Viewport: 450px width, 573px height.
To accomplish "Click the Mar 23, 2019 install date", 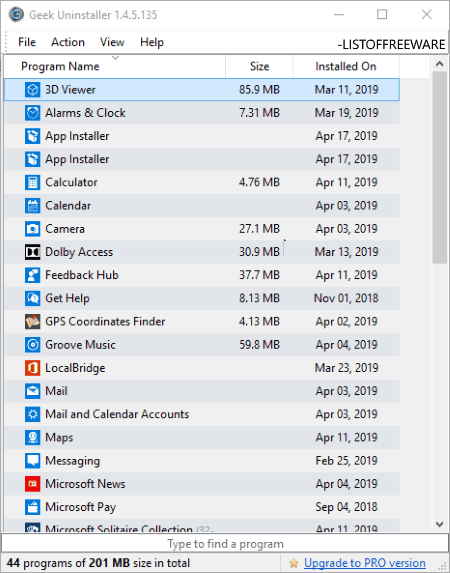I will click(346, 368).
